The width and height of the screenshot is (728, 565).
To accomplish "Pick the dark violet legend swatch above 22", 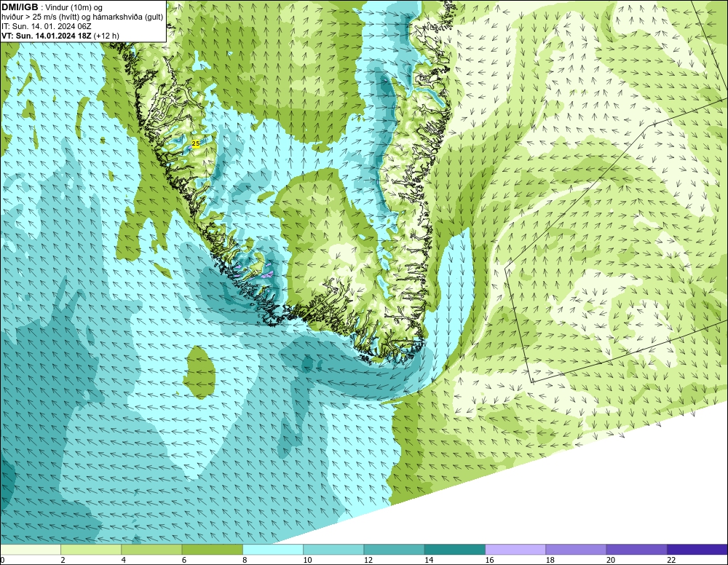I will click(x=697, y=550).
